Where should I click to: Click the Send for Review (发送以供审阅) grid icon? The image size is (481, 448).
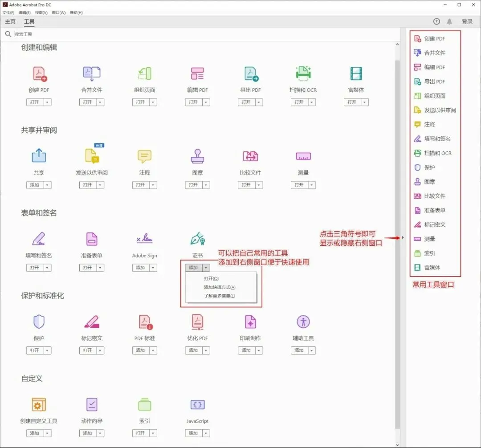[x=92, y=156]
